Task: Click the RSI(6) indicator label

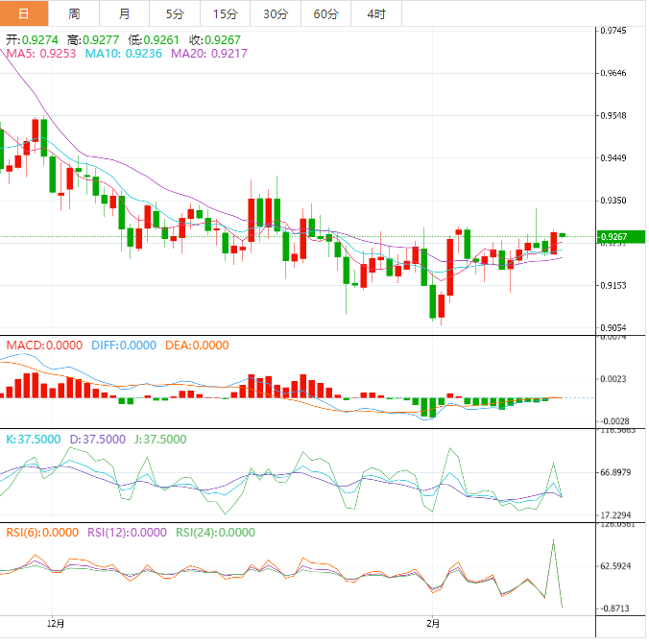Action: point(42,533)
